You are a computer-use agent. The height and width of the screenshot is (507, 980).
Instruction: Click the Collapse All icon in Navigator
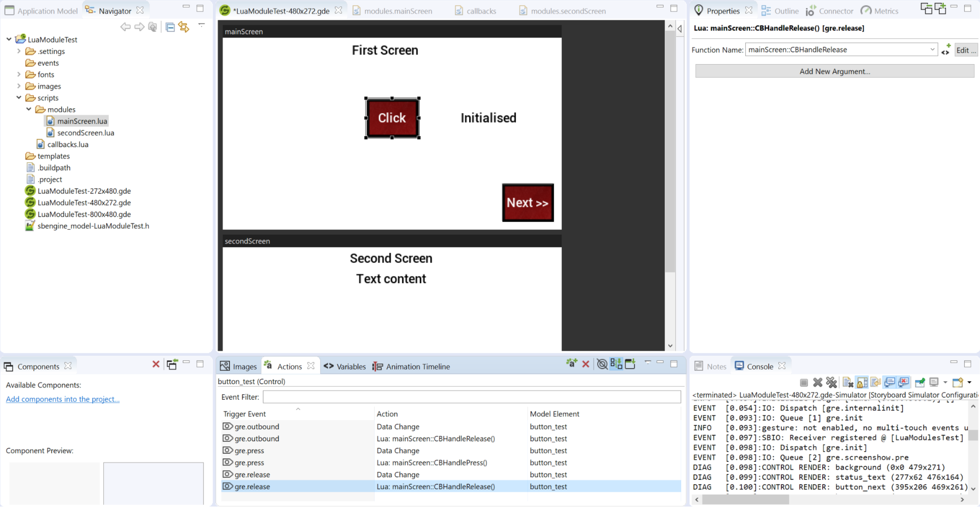(170, 27)
